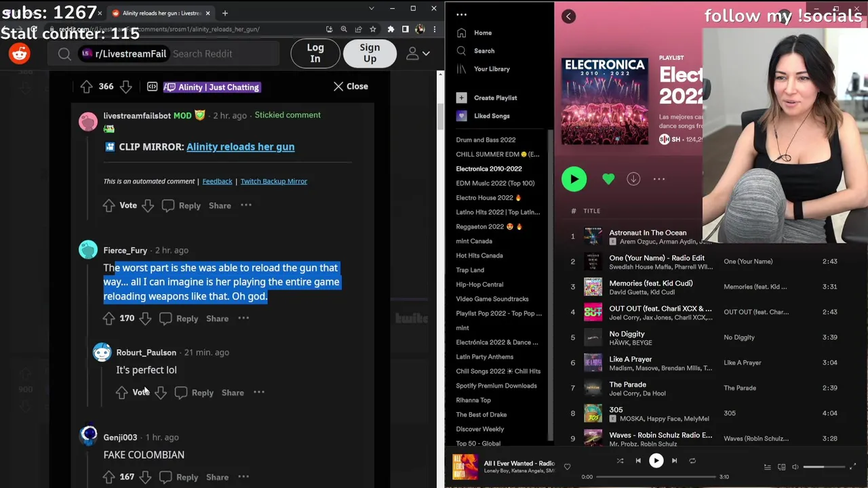Screen dimensions: 868x488
Task: Upvote Genji003's FAKE COLOMBIAN comment
Action: click(x=108, y=477)
